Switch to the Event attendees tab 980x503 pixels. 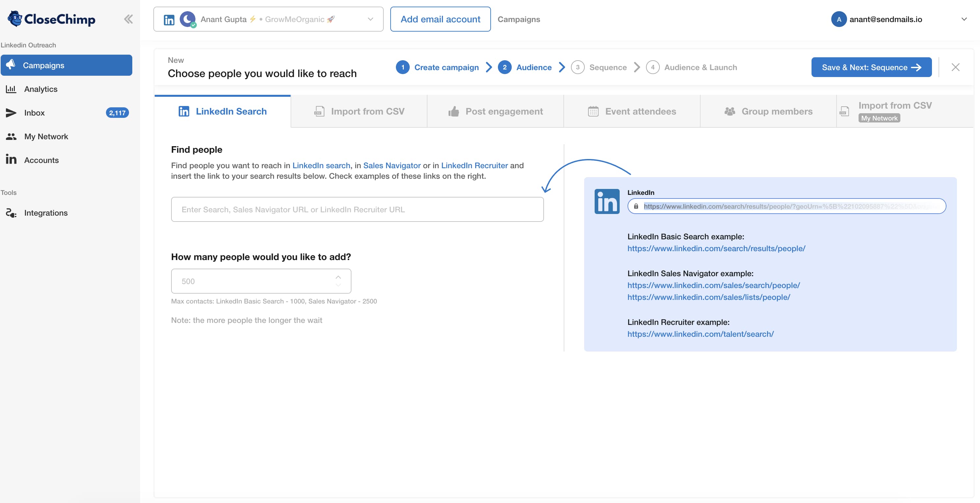click(x=632, y=112)
